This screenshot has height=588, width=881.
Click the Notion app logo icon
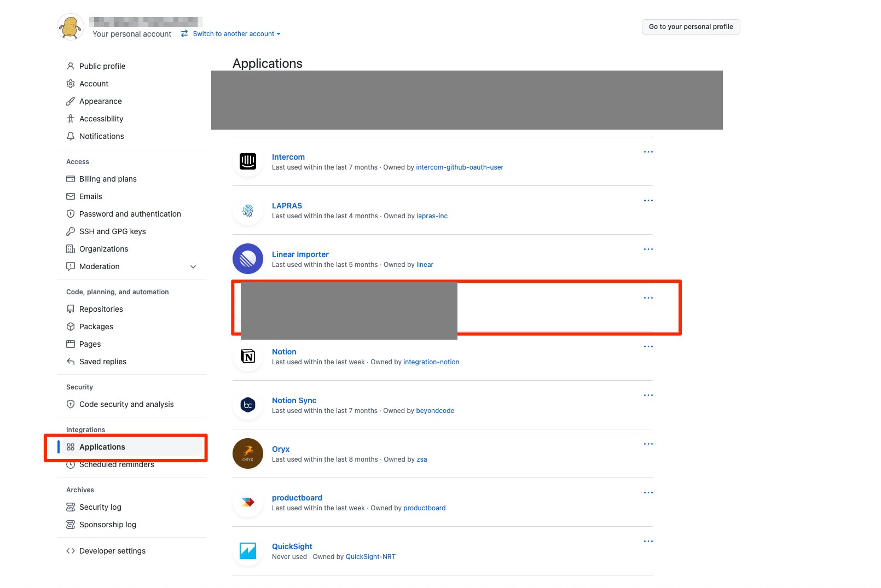click(x=248, y=356)
